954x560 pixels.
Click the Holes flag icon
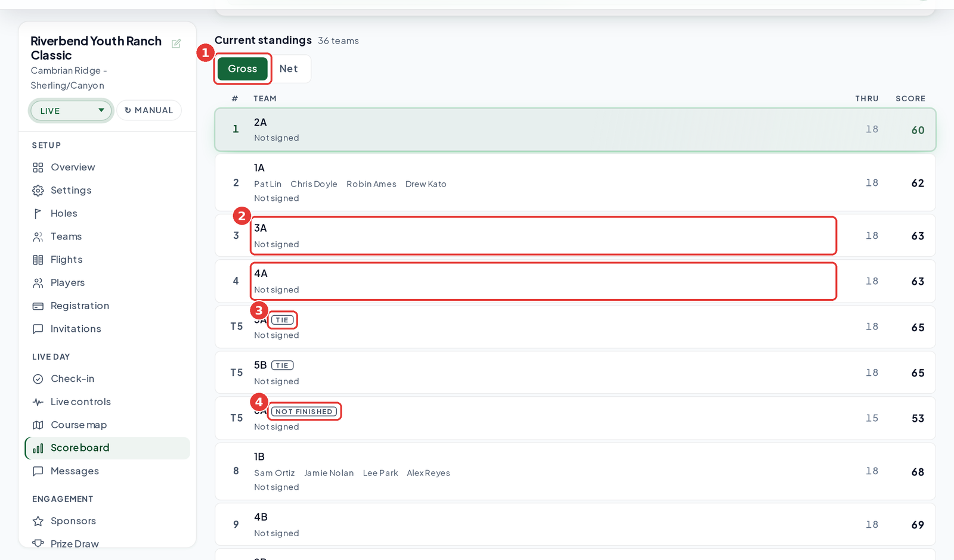click(38, 213)
